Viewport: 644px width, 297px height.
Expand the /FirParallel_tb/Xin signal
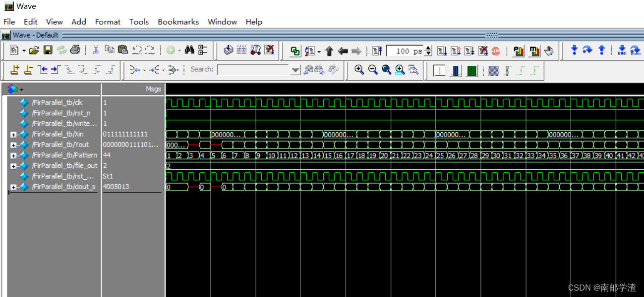tap(13, 134)
